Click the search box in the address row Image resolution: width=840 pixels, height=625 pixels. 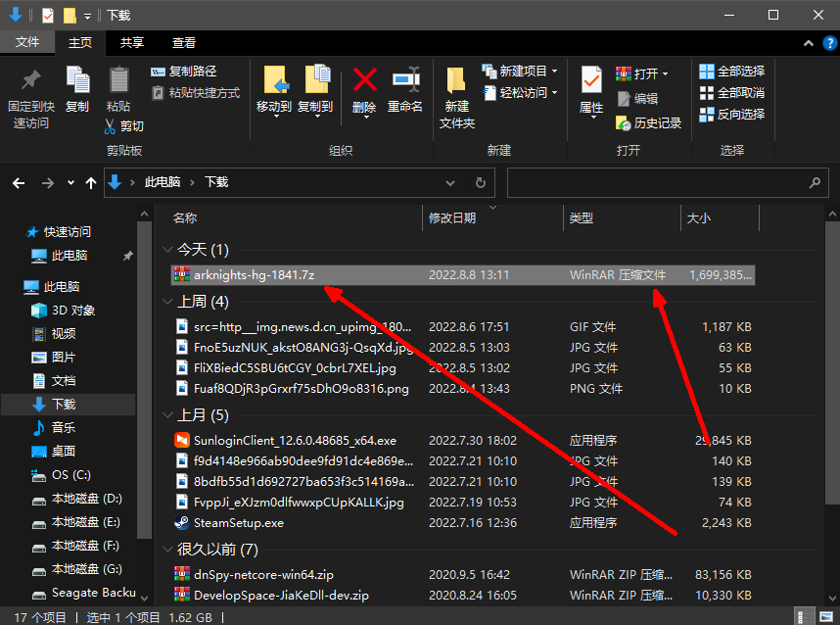(656, 183)
